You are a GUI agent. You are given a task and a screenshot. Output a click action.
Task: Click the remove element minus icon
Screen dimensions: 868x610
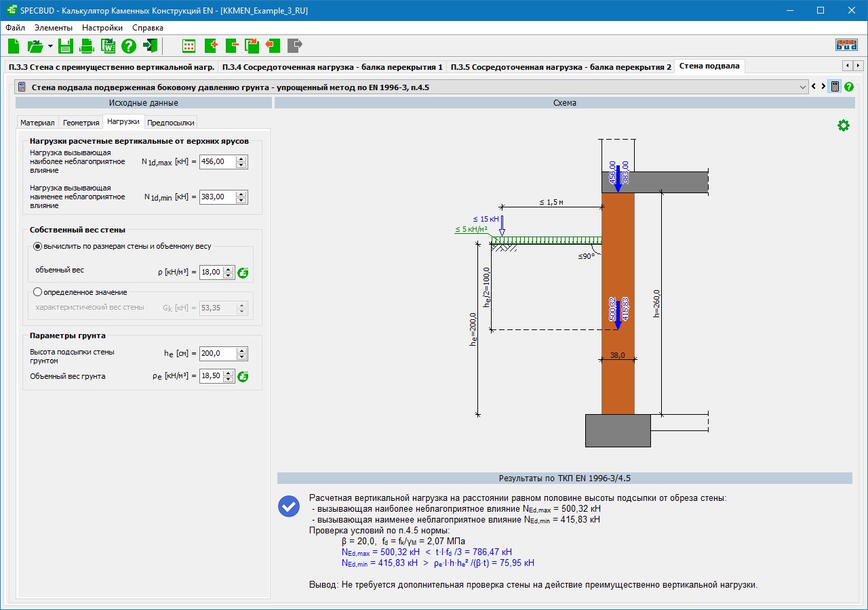pos(231,46)
